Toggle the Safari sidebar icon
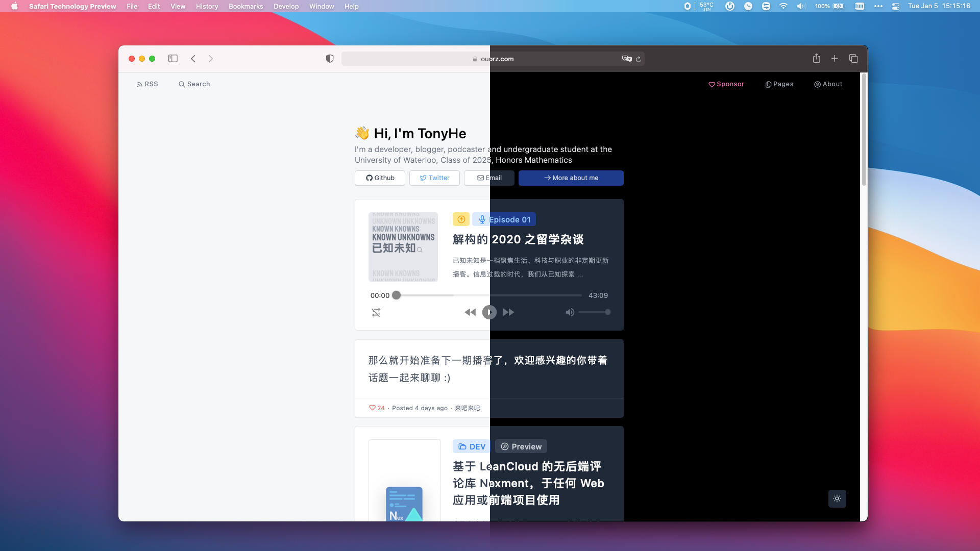This screenshot has height=551, width=980. 173,59
